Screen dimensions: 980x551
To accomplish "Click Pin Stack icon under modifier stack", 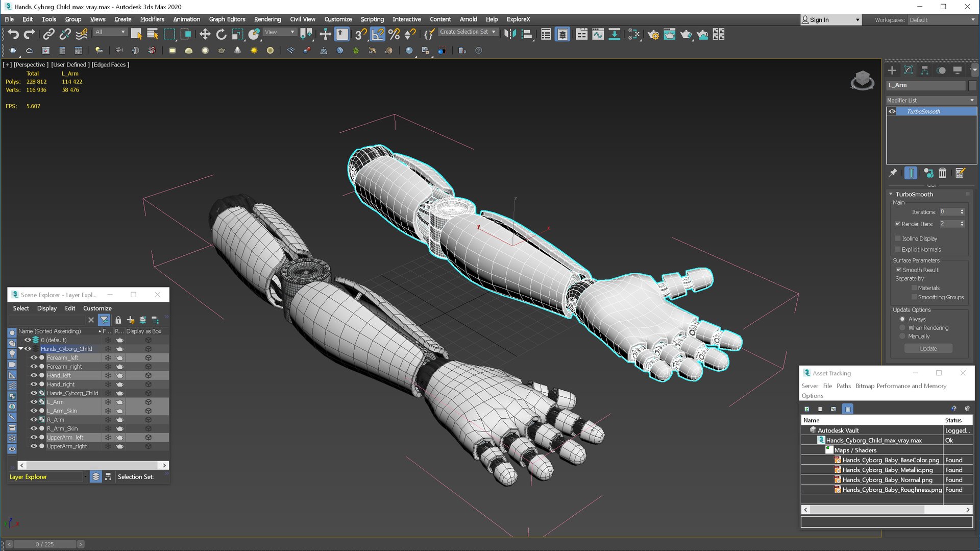I will coord(893,173).
